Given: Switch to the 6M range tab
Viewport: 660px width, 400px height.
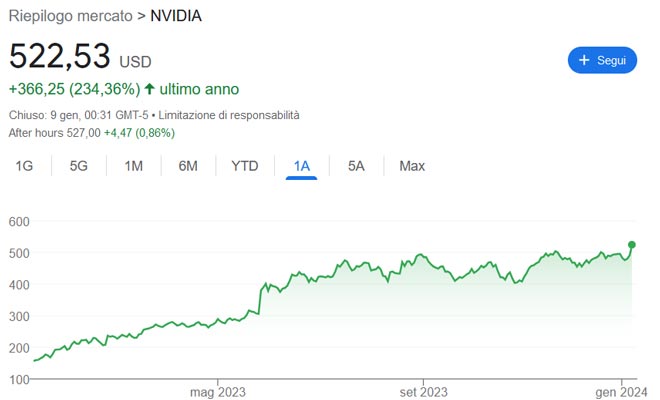Looking at the screenshot, I should pos(188,166).
